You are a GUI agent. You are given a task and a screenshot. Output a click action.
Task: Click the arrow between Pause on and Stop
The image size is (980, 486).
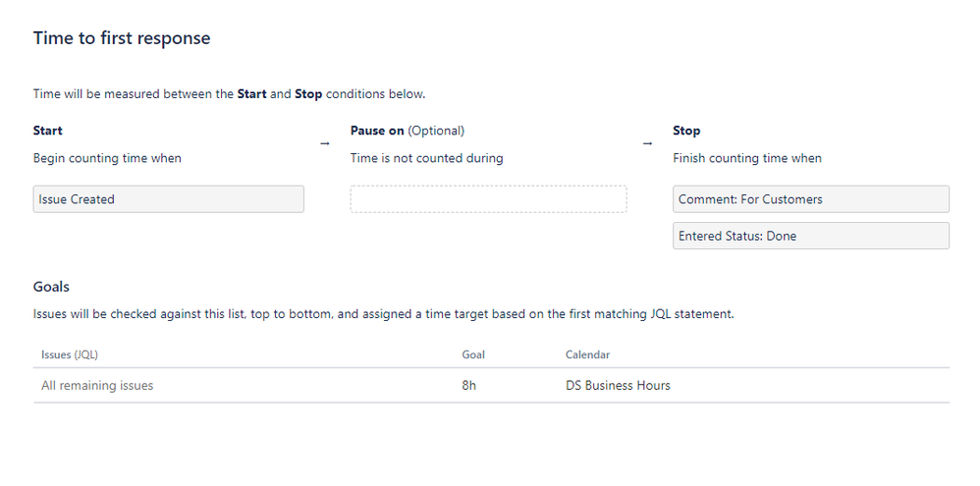coord(647,143)
